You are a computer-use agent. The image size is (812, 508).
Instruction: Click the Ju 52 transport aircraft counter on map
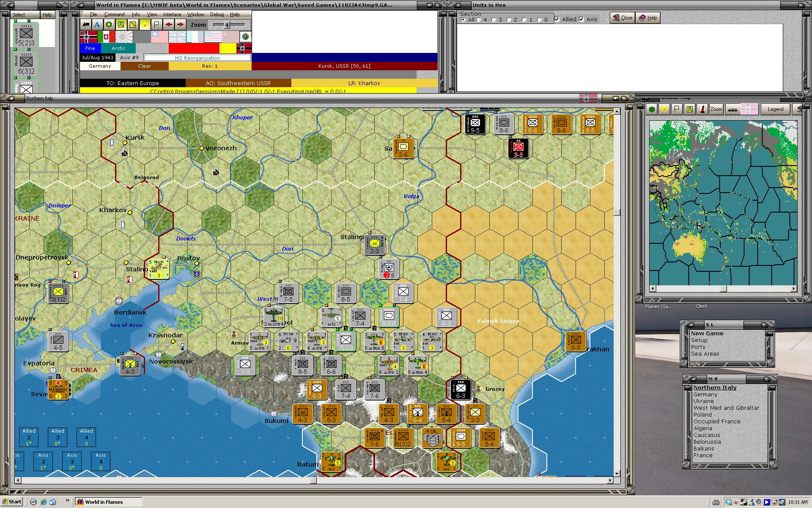[331, 317]
